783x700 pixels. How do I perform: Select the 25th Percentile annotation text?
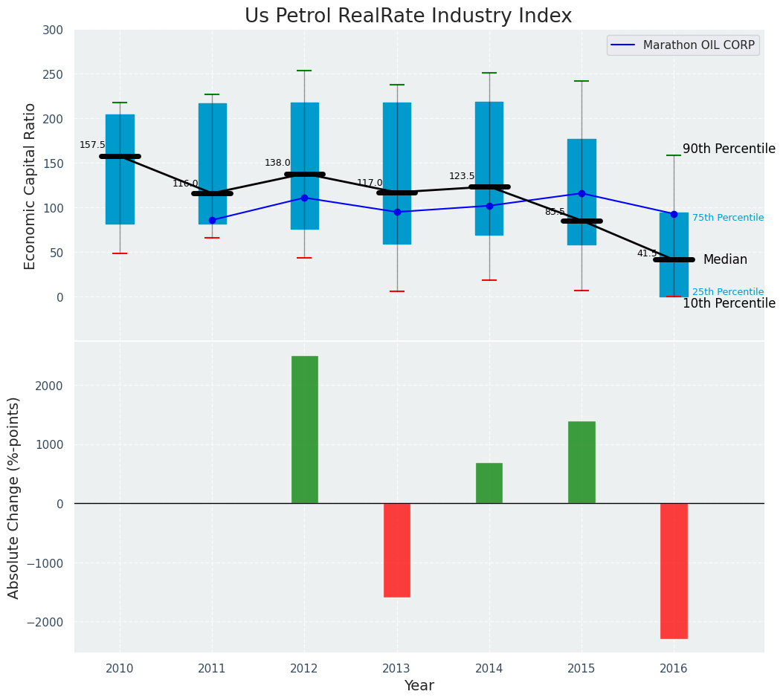727,292
